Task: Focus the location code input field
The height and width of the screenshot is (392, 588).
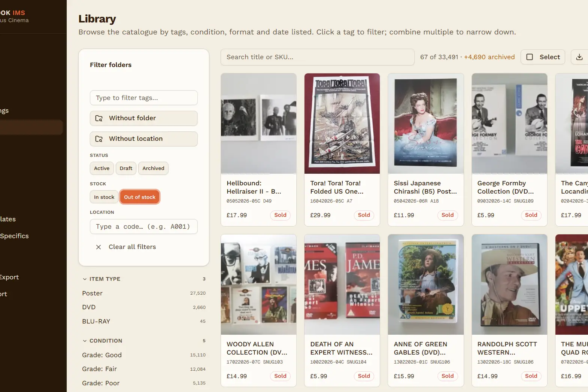Action: [144, 227]
